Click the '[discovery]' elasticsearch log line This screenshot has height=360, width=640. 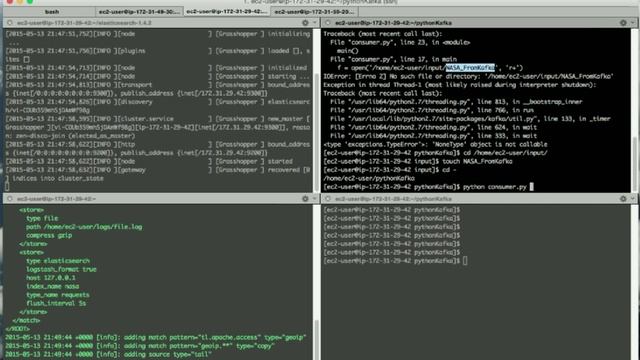158,102
